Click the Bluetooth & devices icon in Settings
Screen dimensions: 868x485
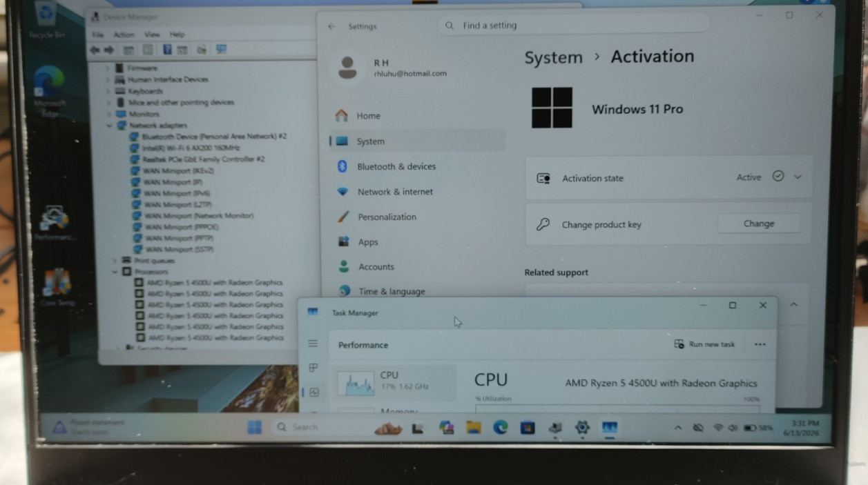point(342,166)
